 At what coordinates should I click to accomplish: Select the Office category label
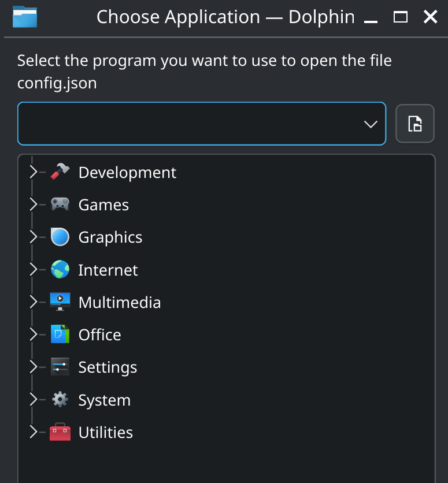[99, 335]
